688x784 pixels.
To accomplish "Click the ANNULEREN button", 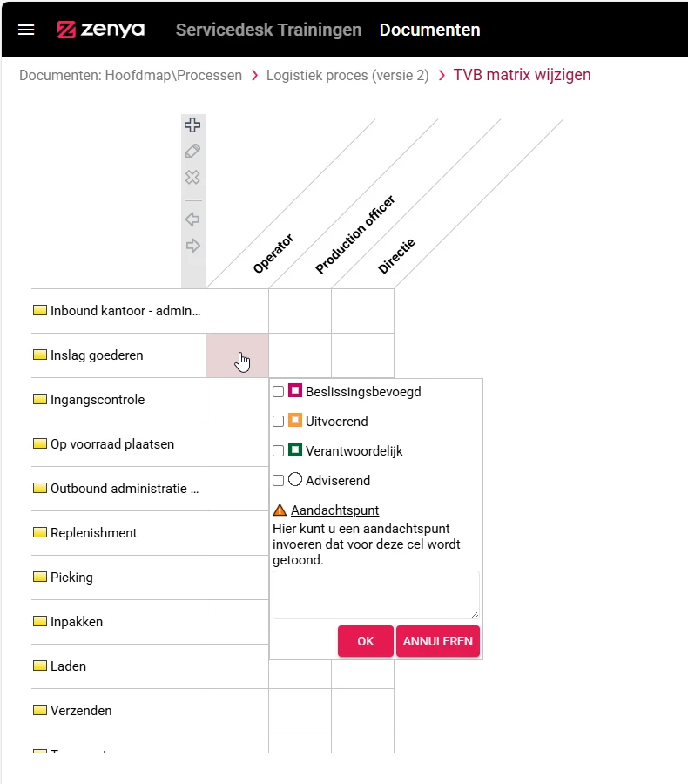I will pyautogui.click(x=438, y=641).
